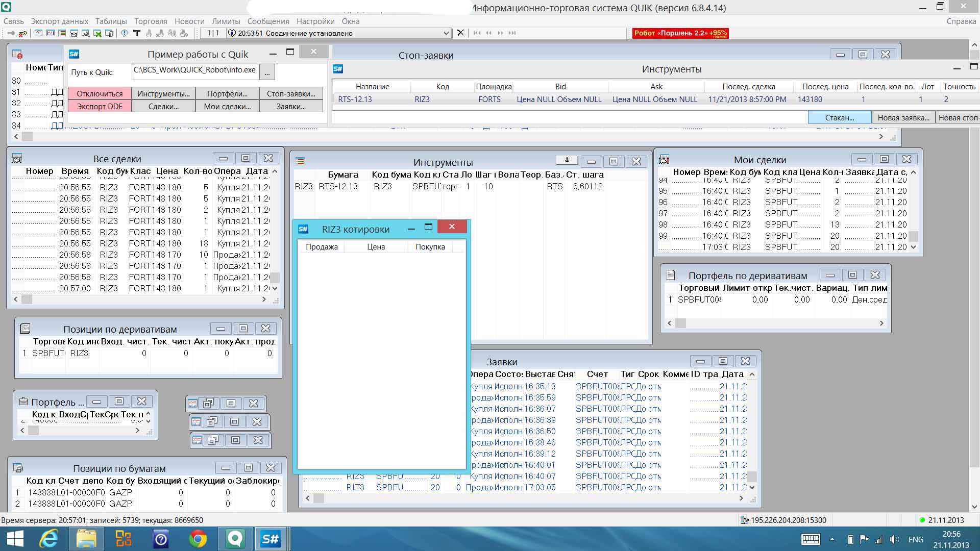Click the Инструменты... button in Quik example window
980x551 pixels.
(x=163, y=93)
